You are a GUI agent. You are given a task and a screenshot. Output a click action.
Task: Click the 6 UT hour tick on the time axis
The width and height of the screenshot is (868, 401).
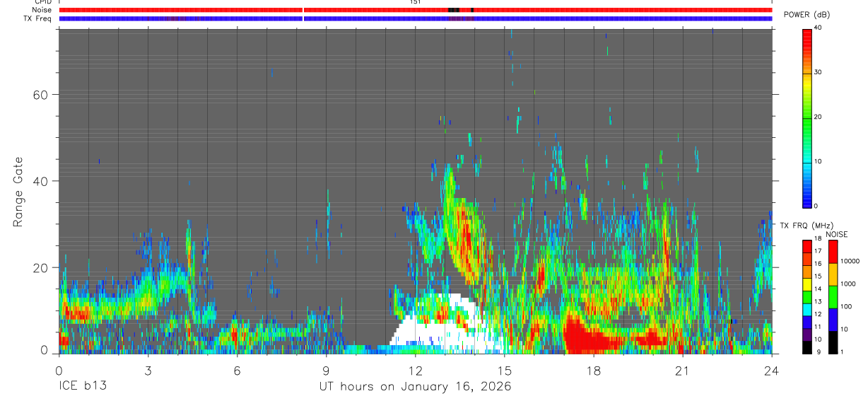pos(237,370)
